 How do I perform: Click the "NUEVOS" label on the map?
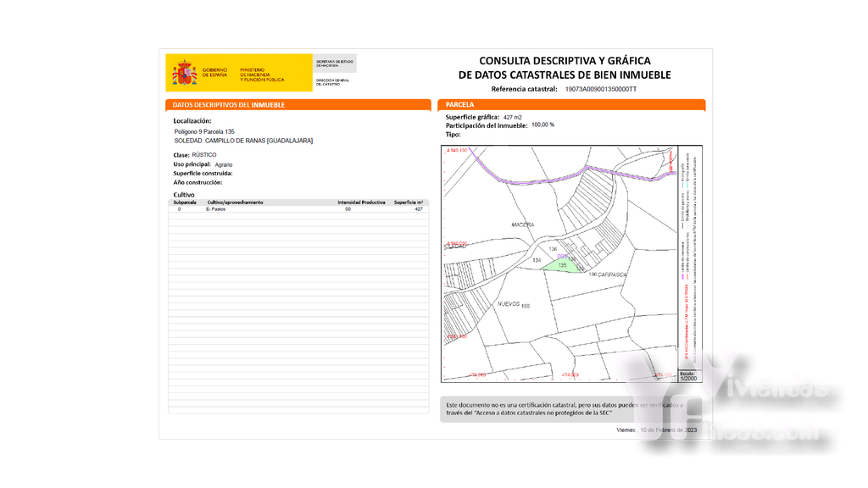point(509,304)
